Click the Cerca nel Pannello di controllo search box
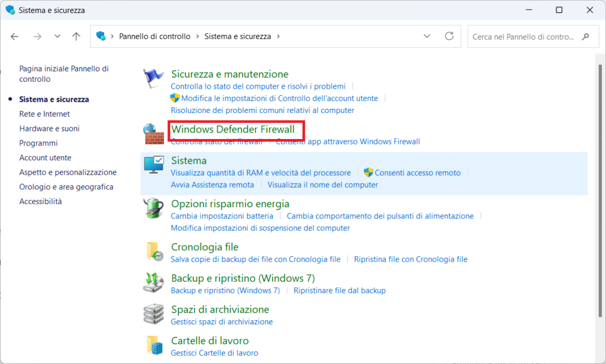The image size is (606, 364). click(526, 36)
